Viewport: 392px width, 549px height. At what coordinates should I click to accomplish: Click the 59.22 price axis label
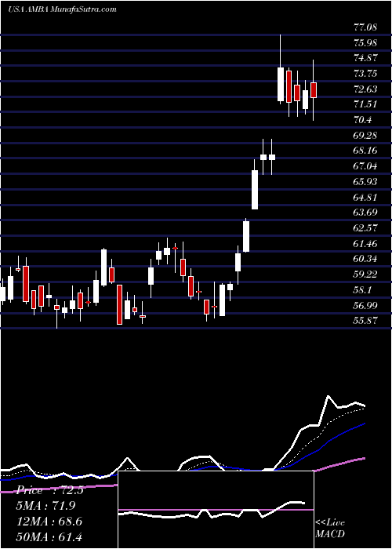click(366, 274)
